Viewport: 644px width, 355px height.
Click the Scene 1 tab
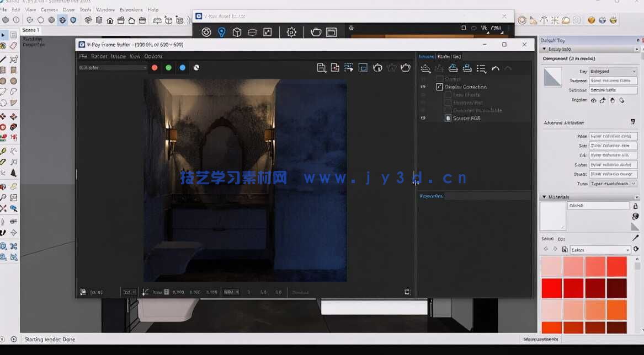pos(31,30)
